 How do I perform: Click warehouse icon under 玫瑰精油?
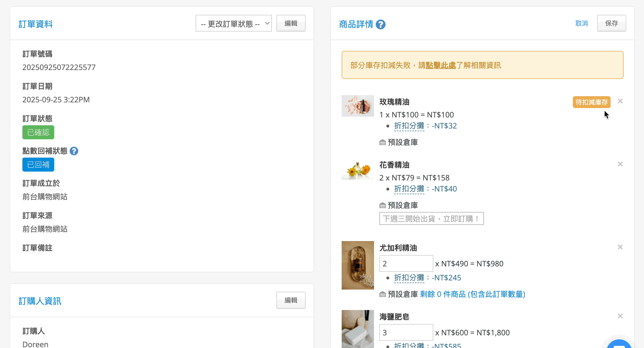coord(383,142)
